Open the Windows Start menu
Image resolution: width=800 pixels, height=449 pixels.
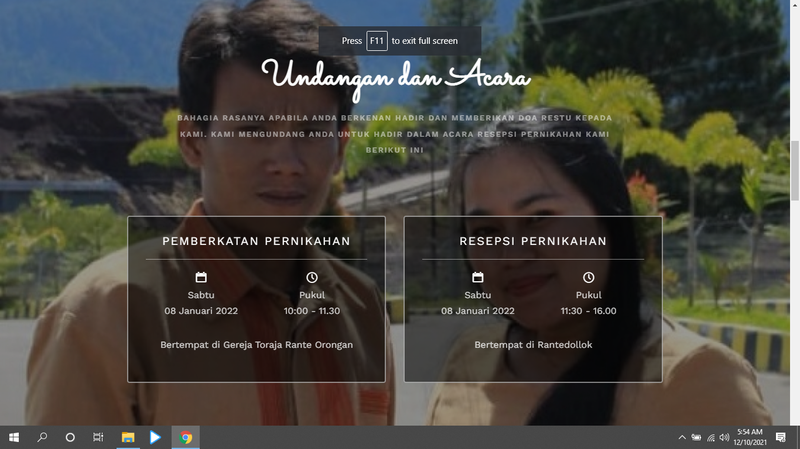(14, 437)
